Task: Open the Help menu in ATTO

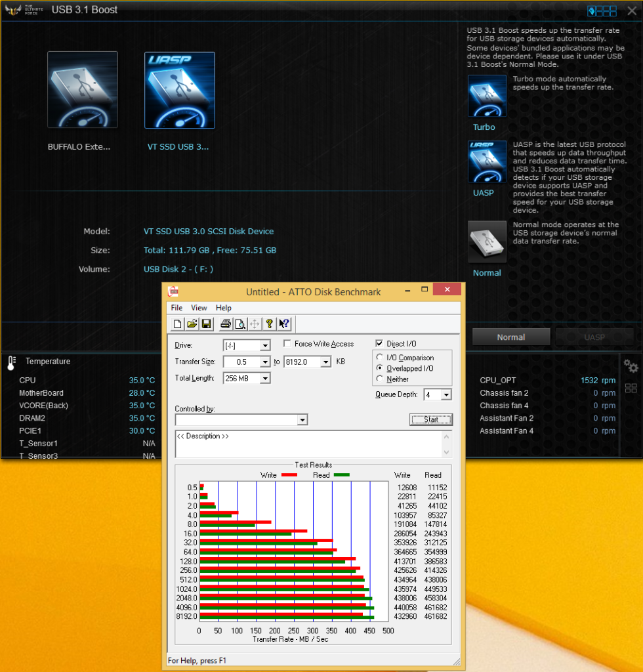Action: tap(223, 308)
